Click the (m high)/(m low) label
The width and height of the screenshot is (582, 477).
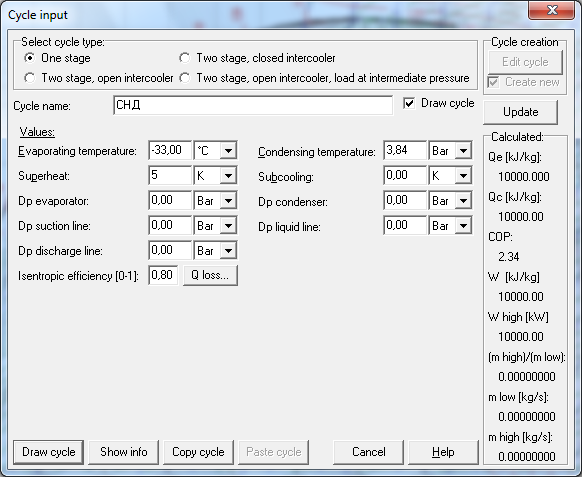527,357
